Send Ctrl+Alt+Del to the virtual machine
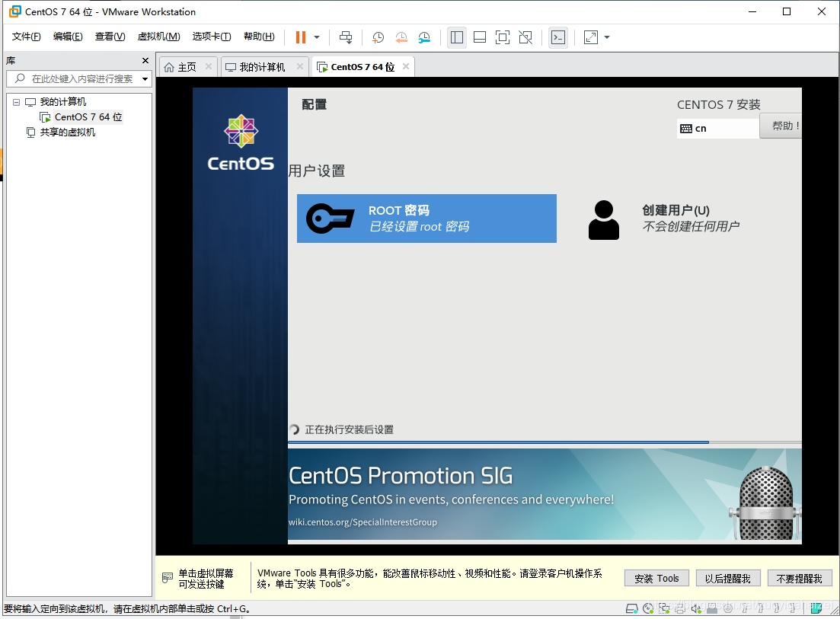This screenshot has width=840, height=619. coord(346,37)
